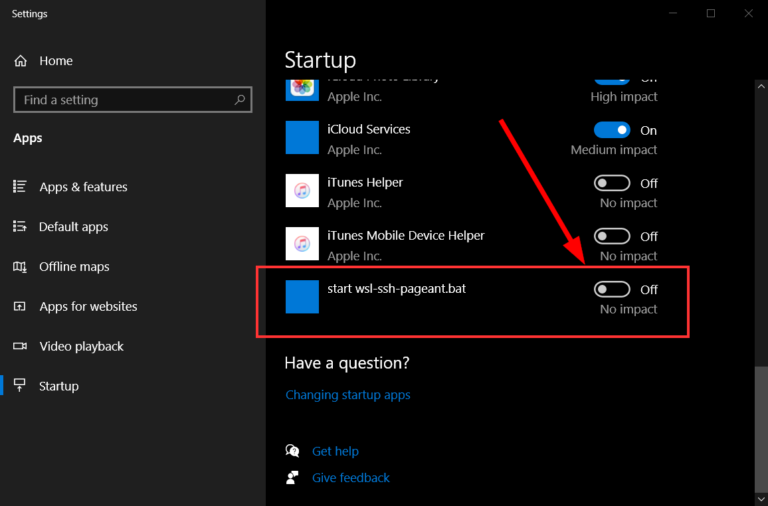This screenshot has height=506, width=768.
Task: Click the Get help chat icon
Action: [292, 451]
